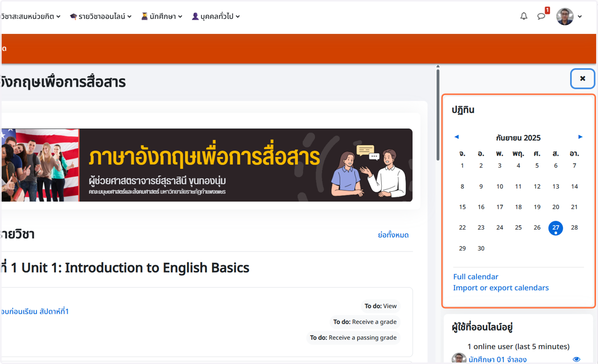Toggle online visibility eye icon

(x=577, y=360)
